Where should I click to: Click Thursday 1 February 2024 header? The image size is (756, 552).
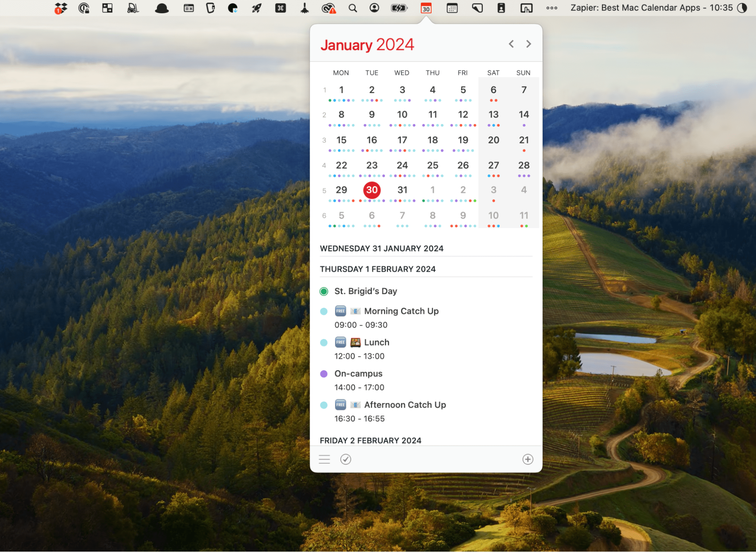coord(377,269)
